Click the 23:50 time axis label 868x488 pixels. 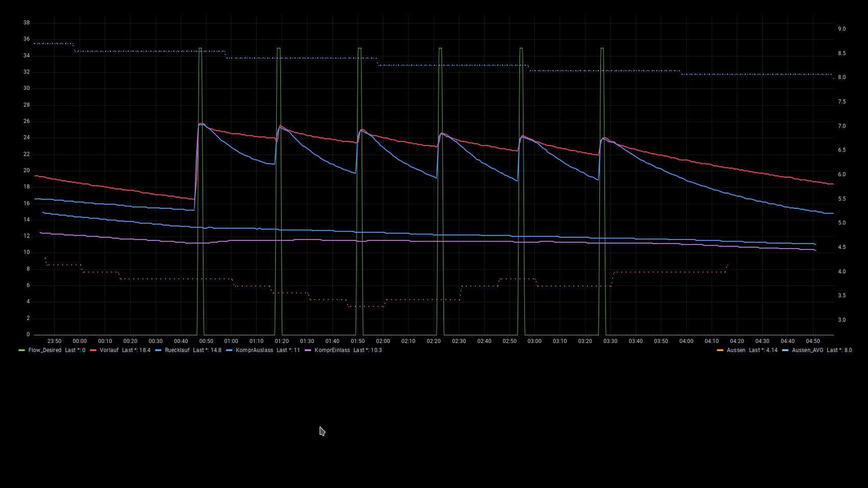point(54,341)
